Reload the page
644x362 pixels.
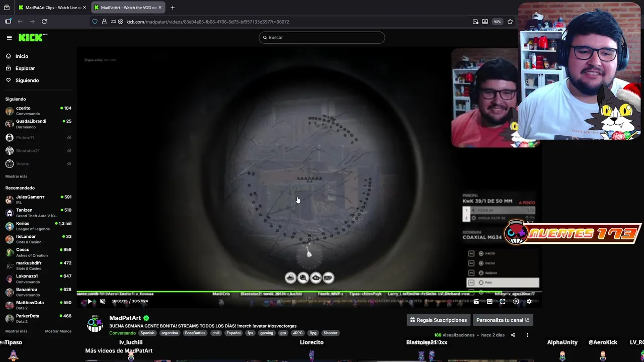44,22
